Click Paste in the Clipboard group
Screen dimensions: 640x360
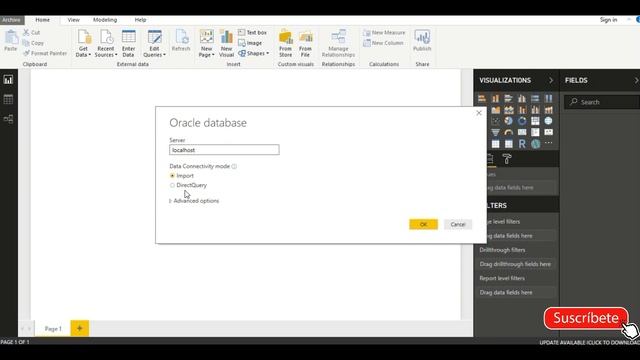[x=11, y=41]
